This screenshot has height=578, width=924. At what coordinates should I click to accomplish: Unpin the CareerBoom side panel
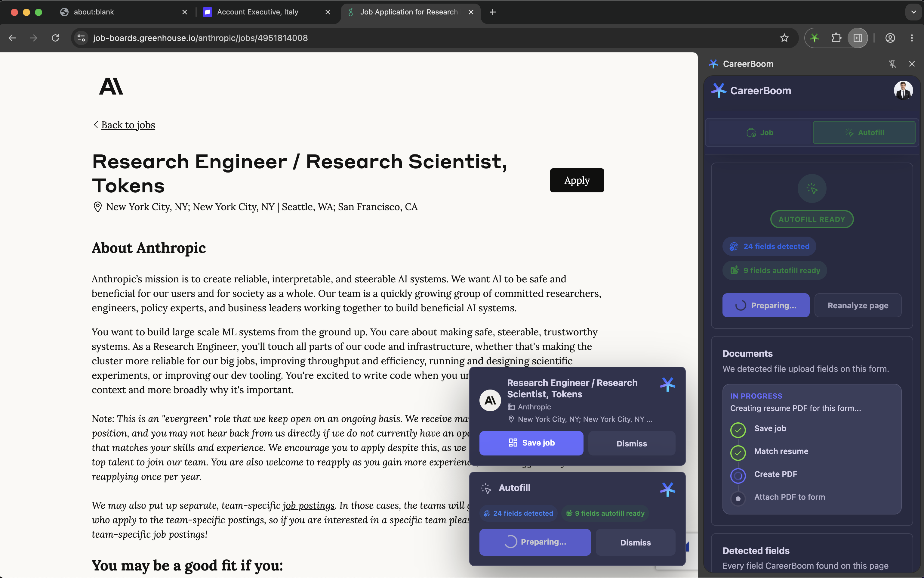point(892,64)
